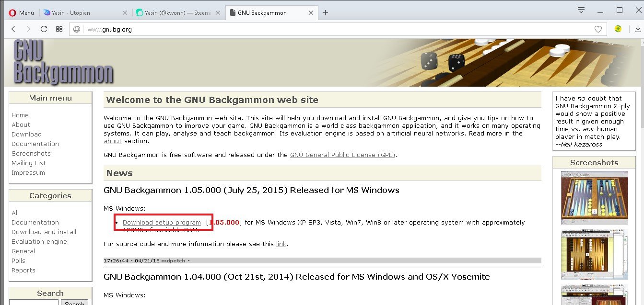Open the downloads arrow icon
644x305 pixels.
(x=638, y=29)
